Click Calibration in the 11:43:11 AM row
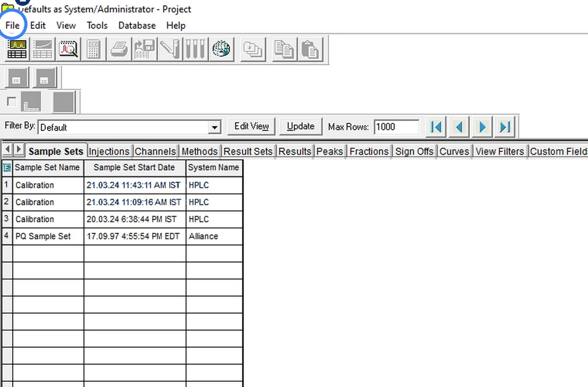This screenshot has height=387, width=588. [48, 185]
